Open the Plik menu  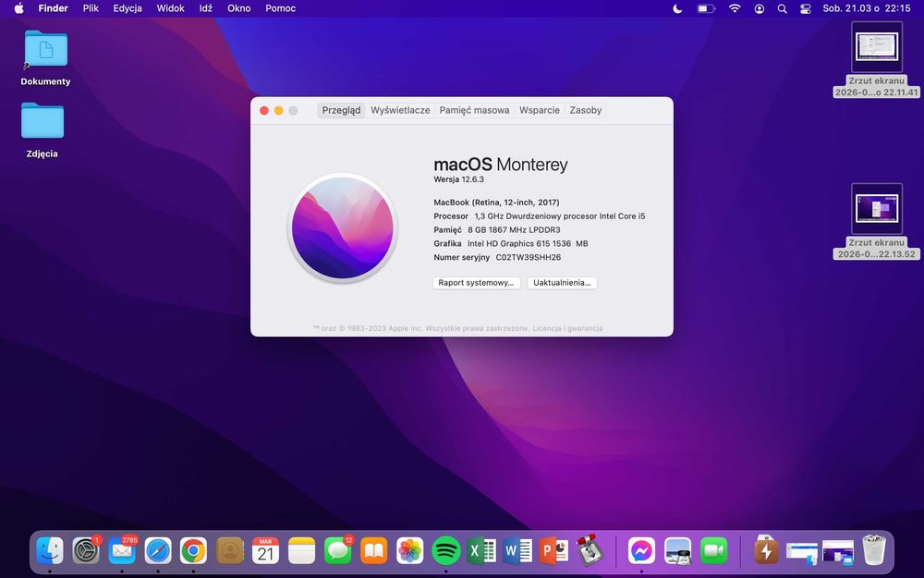tap(91, 8)
